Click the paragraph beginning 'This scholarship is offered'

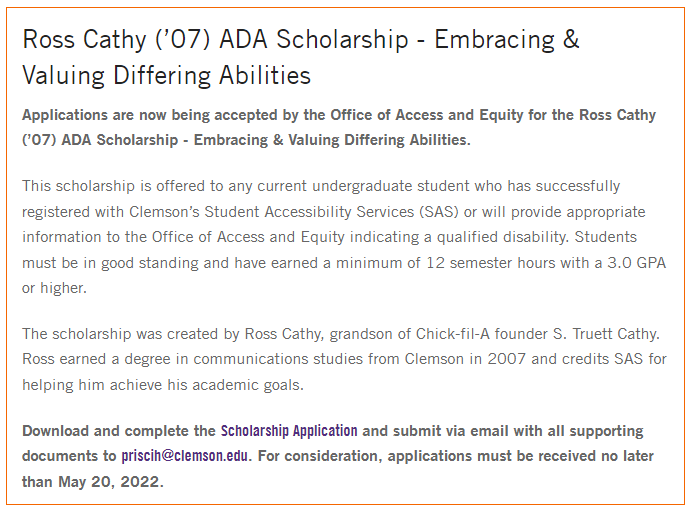(x=344, y=237)
